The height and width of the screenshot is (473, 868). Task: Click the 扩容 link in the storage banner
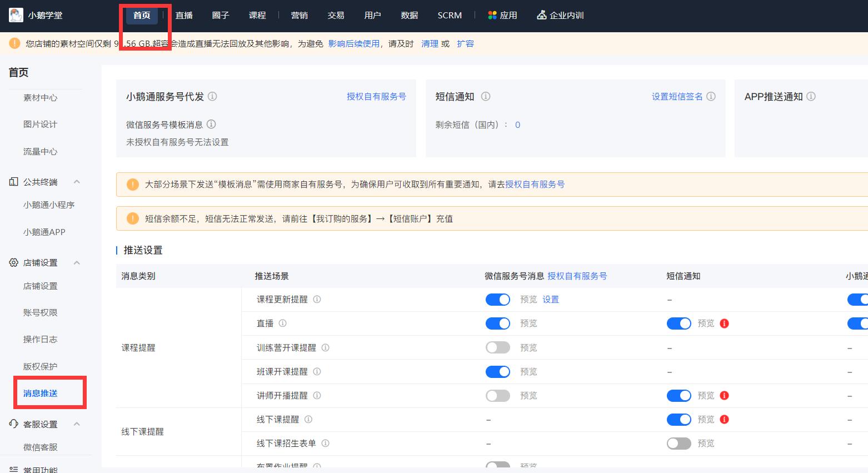[466, 43]
